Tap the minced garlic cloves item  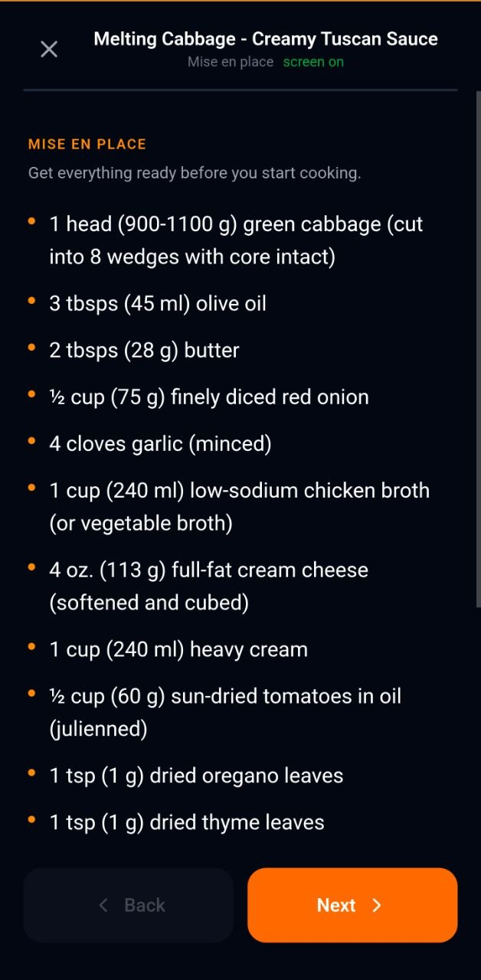[x=160, y=443]
